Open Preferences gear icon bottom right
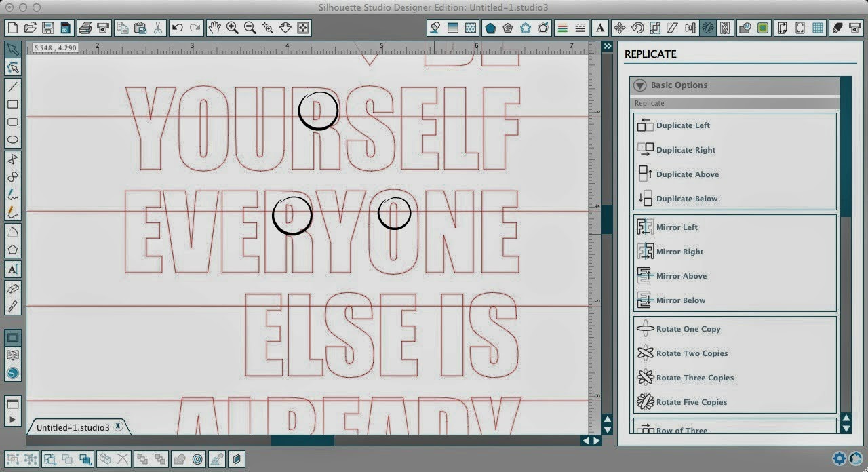Viewport: 868px width, 472px height. click(x=840, y=459)
